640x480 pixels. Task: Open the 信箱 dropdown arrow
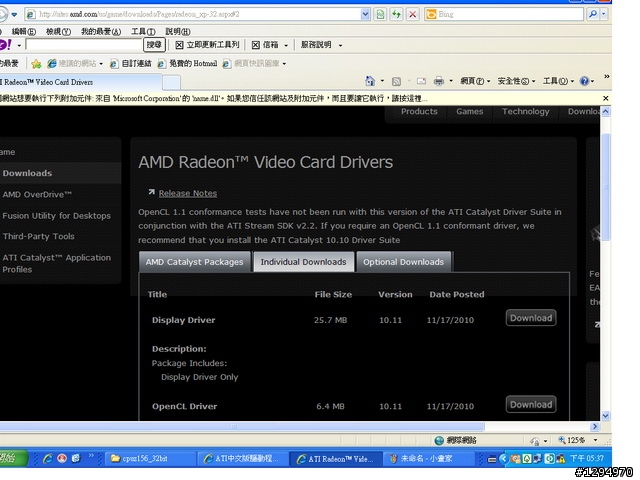(x=286, y=45)
